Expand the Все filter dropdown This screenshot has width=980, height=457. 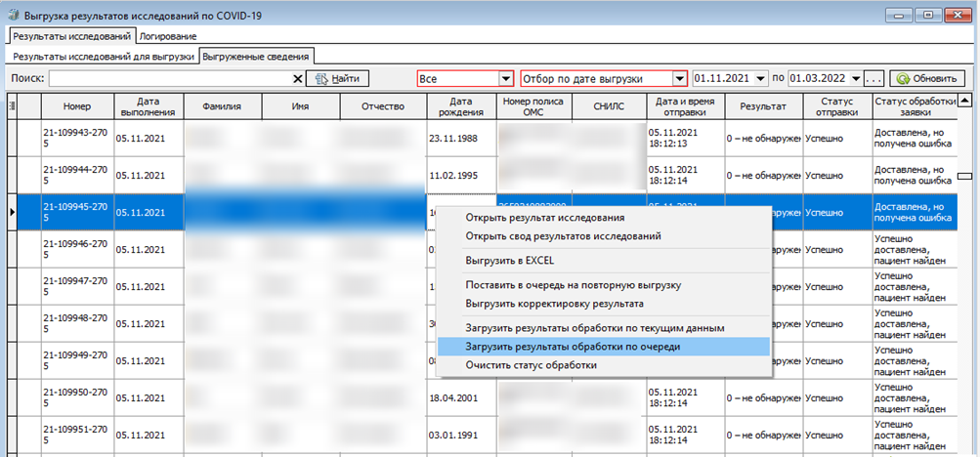click(505, 79)
